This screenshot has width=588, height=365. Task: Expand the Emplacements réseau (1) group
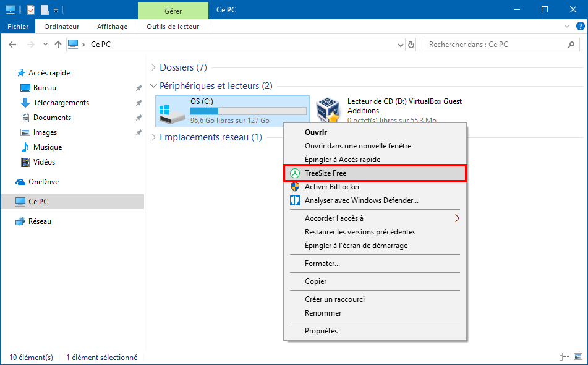coord(153,137)
